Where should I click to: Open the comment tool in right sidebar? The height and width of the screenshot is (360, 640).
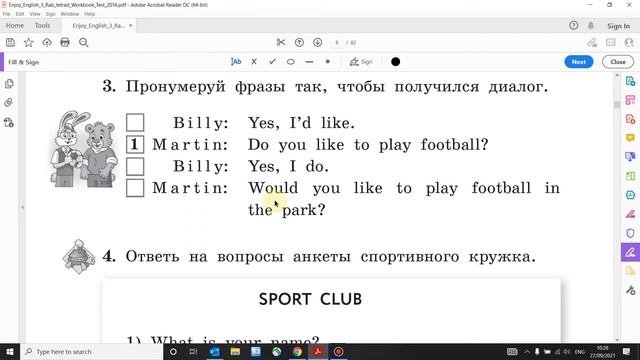[x=630, y=138]
